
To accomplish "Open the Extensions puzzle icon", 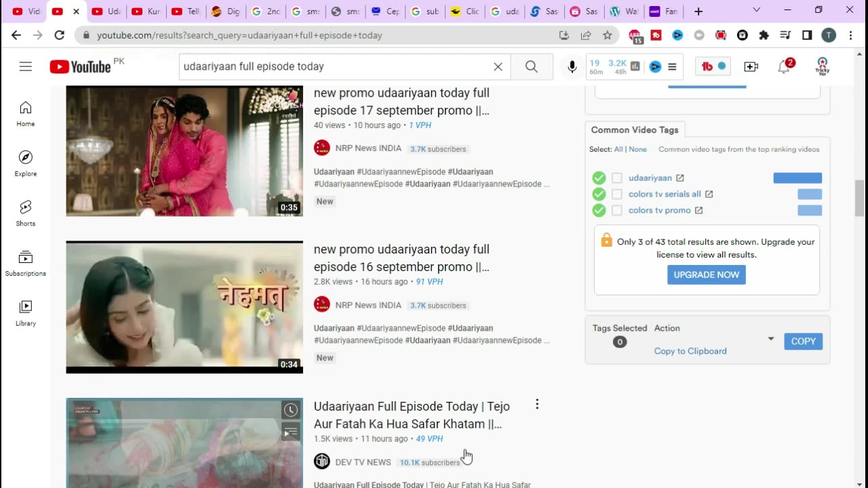I will tap(764, 35).
